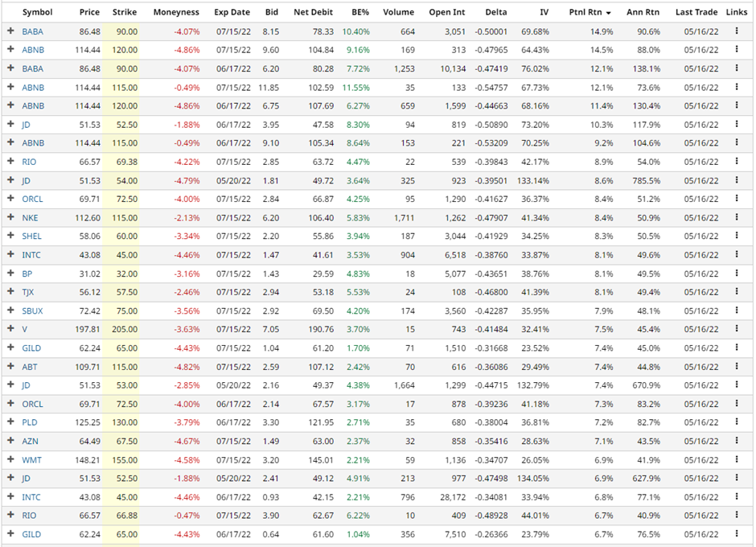
Task: Expand the PLD row details
Action: click(x=10, y=422)
